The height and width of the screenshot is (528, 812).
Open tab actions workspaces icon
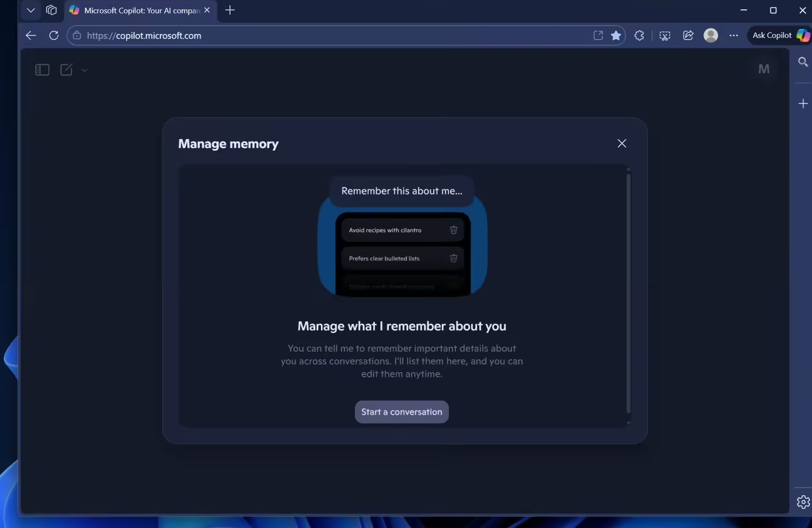[51, 10]
